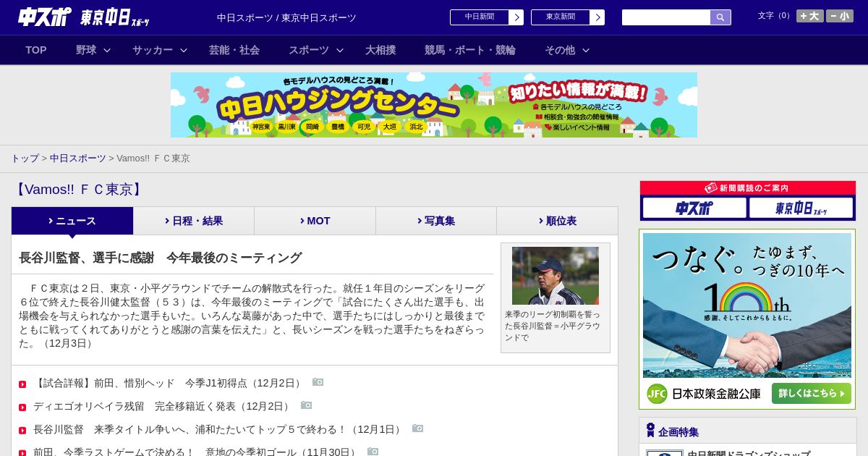Click red bullet beside ディエゴオリベイラ残留
This screenshot has height=456, width=868.
tap(22, 408)
